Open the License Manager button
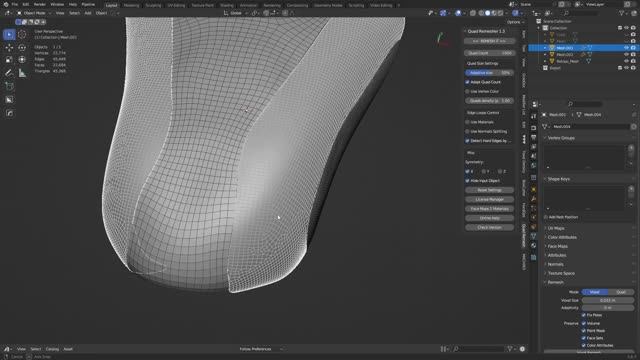The image size is (640, 360). [489, 200]
